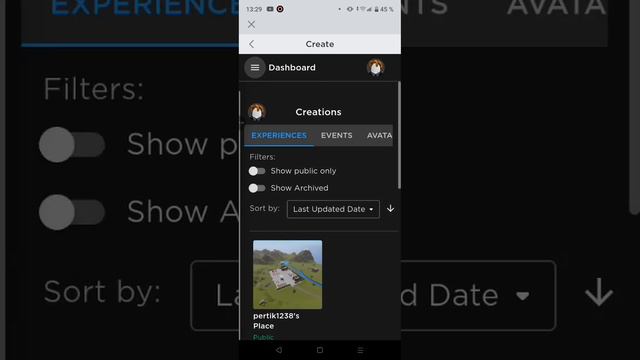Open the profile avatar in Dashboard header
The image size is (640, 360).
click(376, 67)
